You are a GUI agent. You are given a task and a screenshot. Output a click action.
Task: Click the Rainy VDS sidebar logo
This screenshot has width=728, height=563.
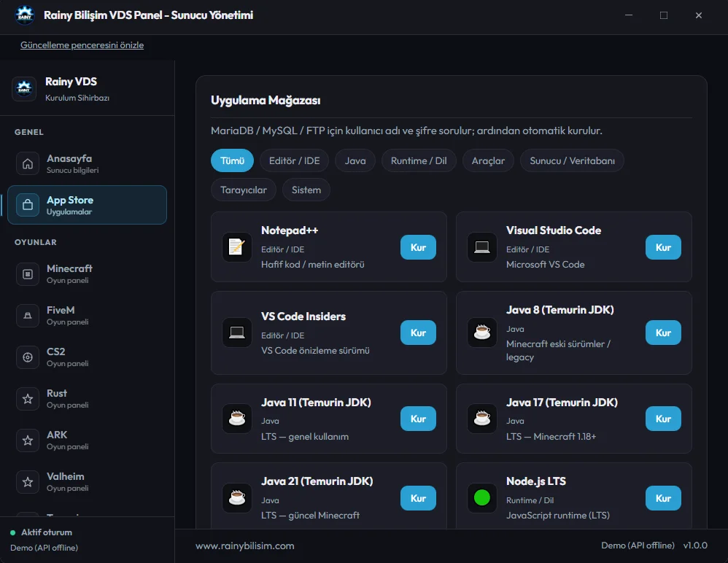click(x=24, y=88)
